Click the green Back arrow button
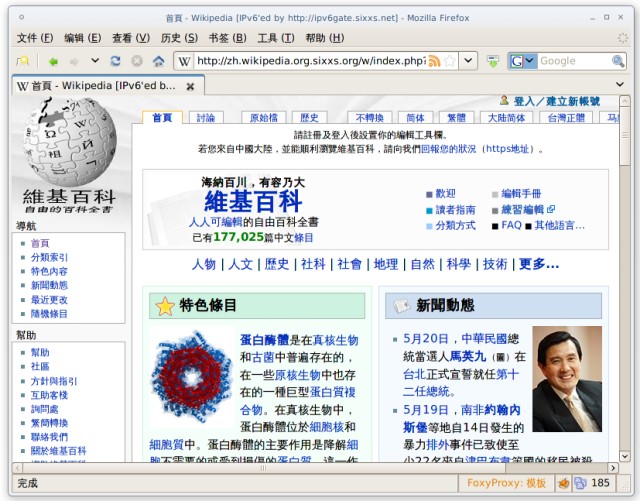Image resolution: width=640 pixels, height=501 pixels. click(53, 61)
